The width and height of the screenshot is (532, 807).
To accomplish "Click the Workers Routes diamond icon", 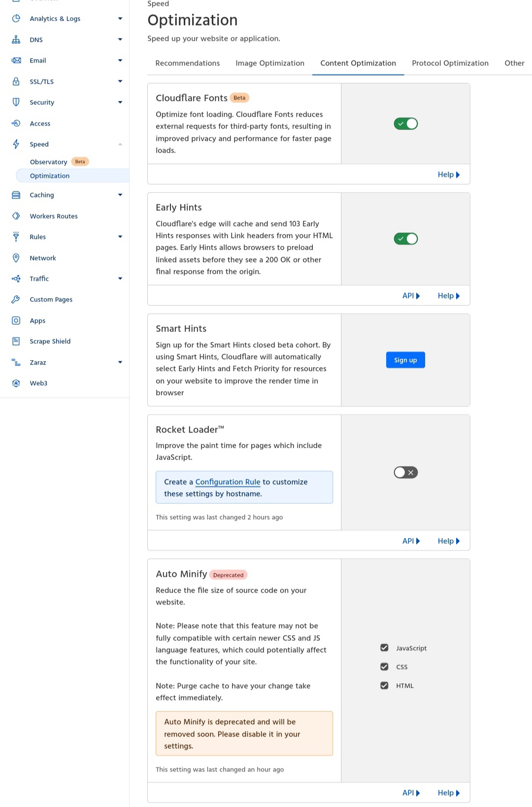I will pos(16,216).
